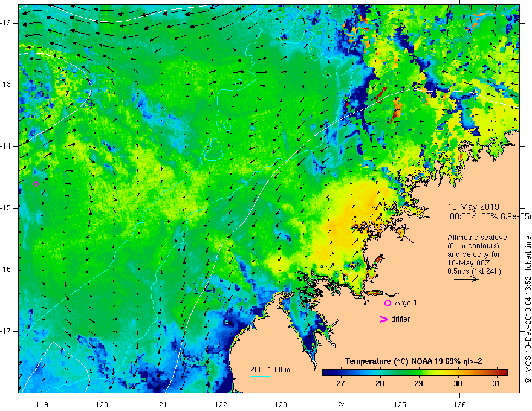Click the latitude axis label -12
532x411 pixels.
[x=6, y=23]
